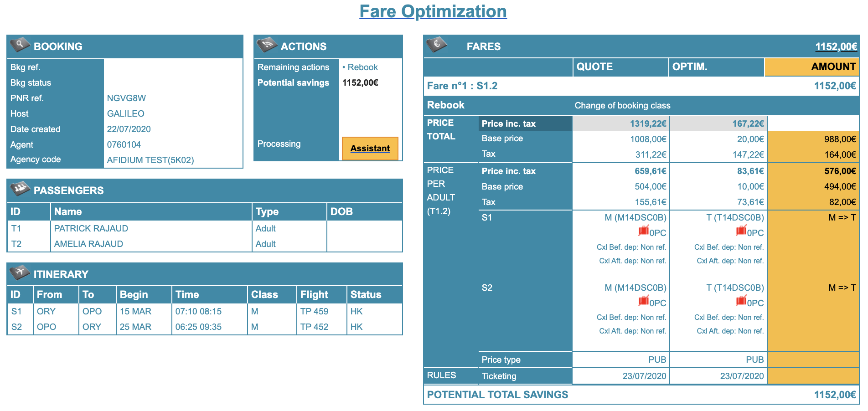Image resolution: width=868 pixels, height=411 pixels.
Task: Click the Actions panel header icon
Action: tap(267, 45)
